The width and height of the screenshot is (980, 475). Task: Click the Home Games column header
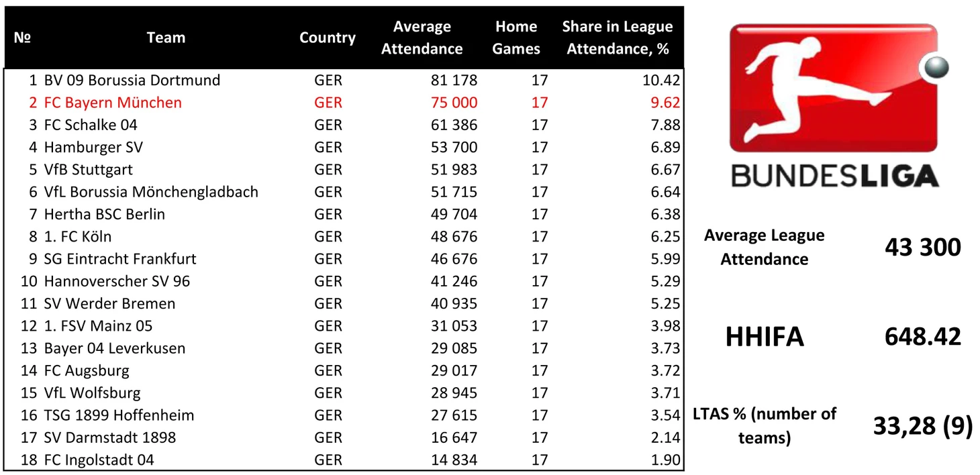click(516, 38)
